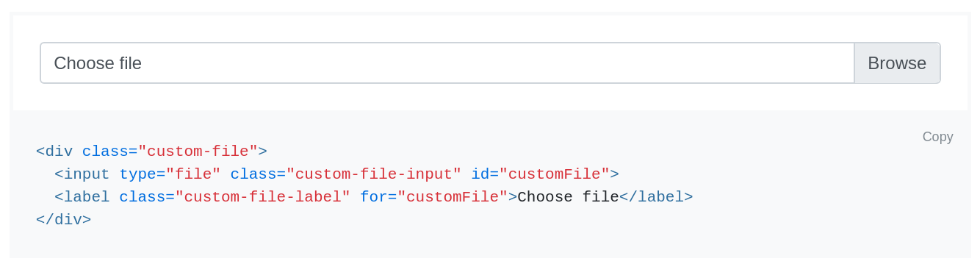Click the type "file" attribute value
This screenshot has height=278, width=980.
(x=193, y=174)
